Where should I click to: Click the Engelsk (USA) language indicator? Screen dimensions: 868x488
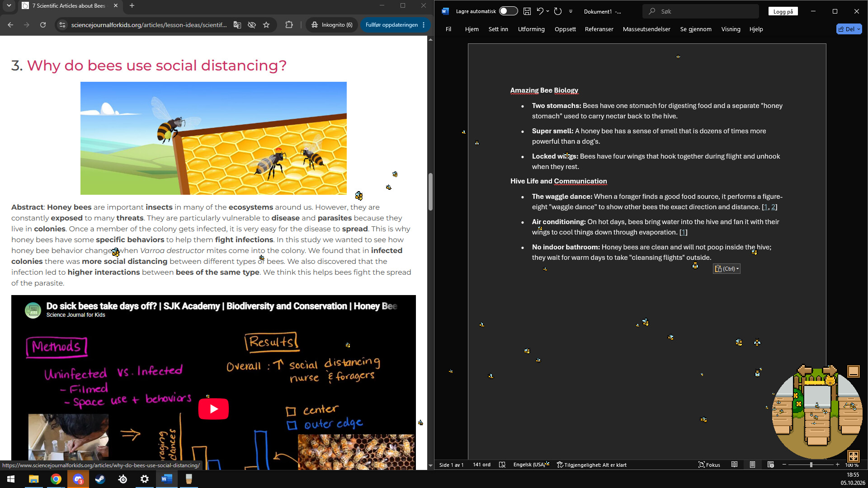click(x=529, y=465)
